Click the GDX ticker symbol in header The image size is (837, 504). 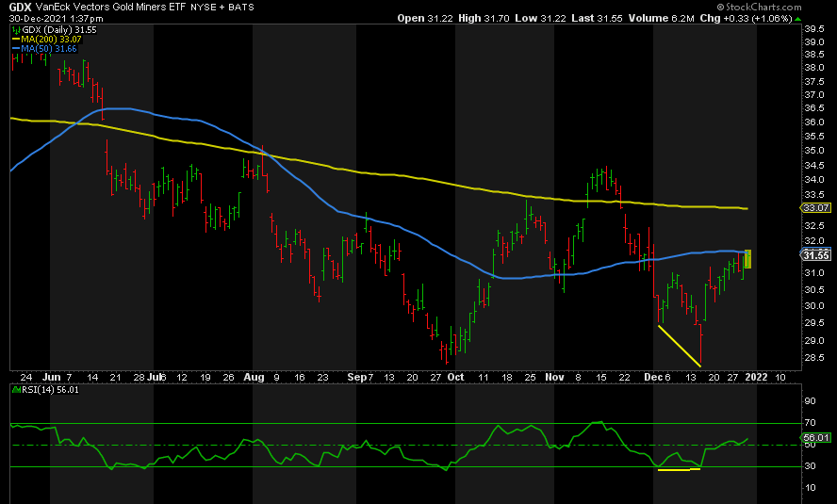coord(20,7)
